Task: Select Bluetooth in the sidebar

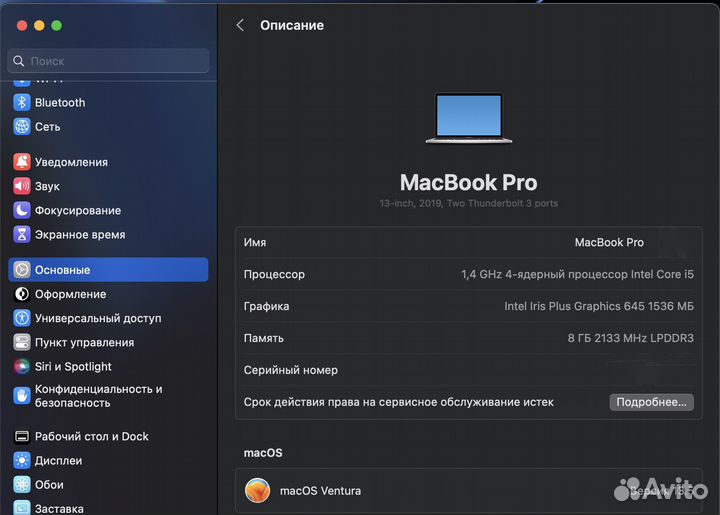Action: tap(108, 102)
